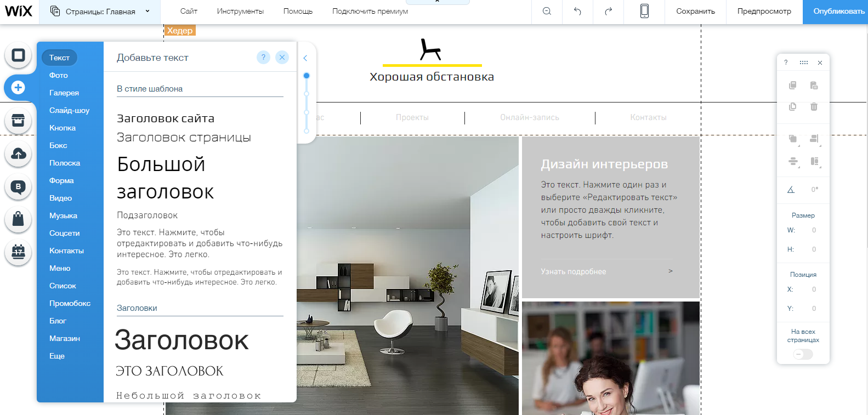
Task: Click the Предпросмотр button
Action: [x=764, y=11]
